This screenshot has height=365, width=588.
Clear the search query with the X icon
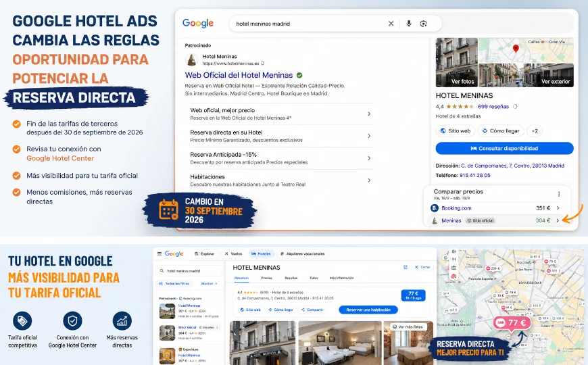coord(391,24)
